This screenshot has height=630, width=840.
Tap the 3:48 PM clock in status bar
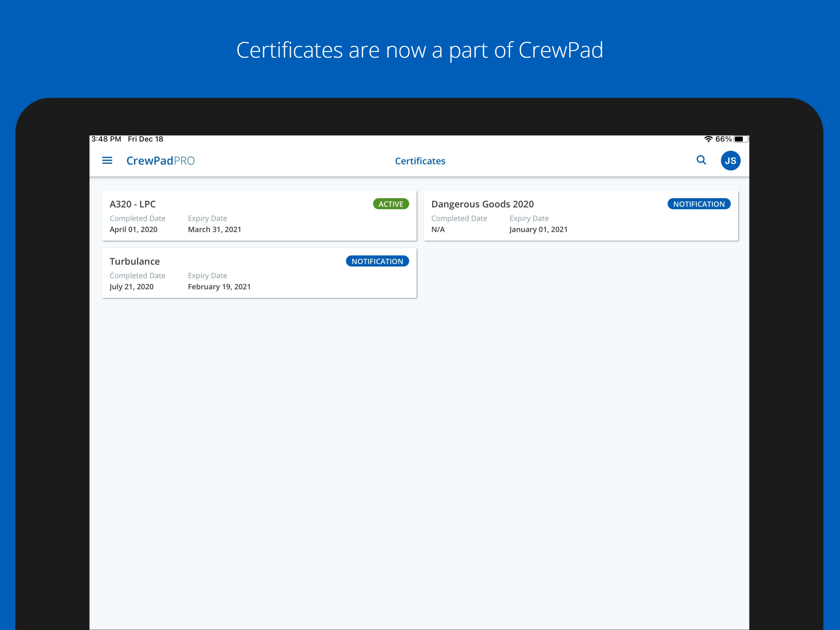106,139
